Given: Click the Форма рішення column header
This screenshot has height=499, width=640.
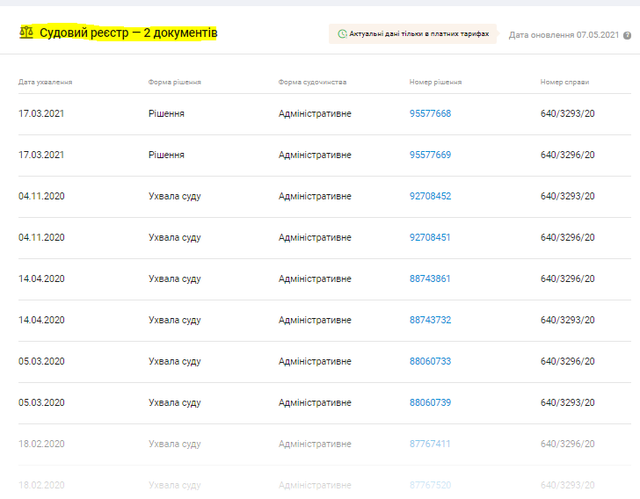Looking at the screenshot, I should [174, 81].
